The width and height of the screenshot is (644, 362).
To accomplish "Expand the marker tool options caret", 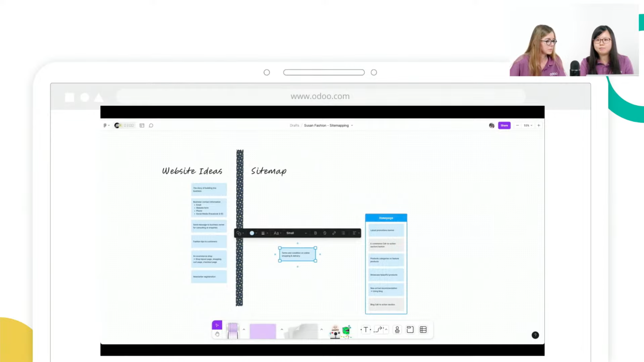I will pos(244,330).
